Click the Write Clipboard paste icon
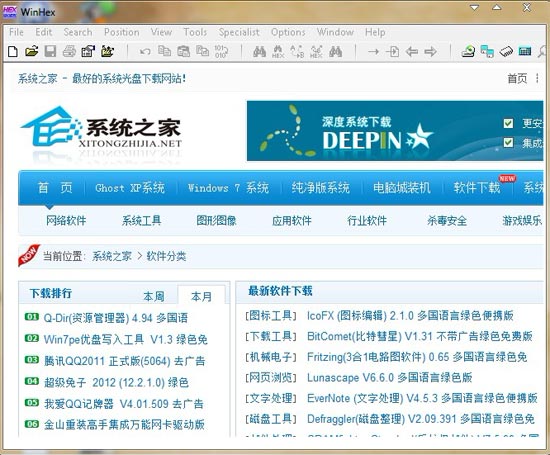Viewport: 550px width, 455px height. pyautogui.click(x=183, y=52)
